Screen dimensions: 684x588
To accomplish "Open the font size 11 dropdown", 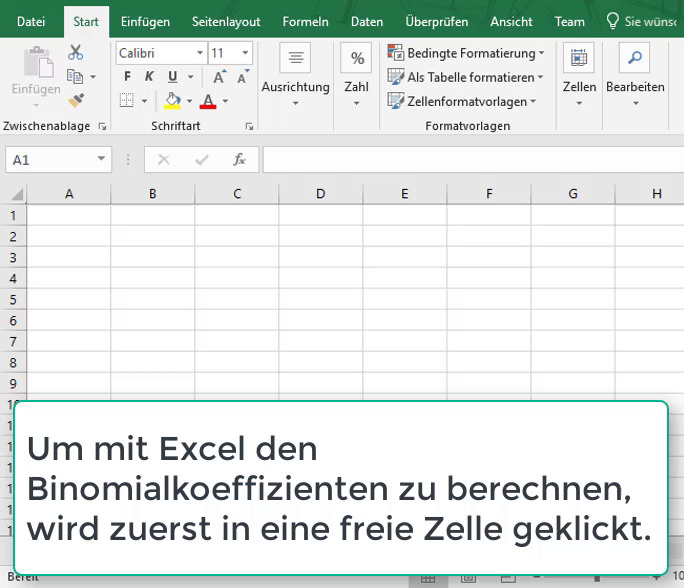I will 245,53.
